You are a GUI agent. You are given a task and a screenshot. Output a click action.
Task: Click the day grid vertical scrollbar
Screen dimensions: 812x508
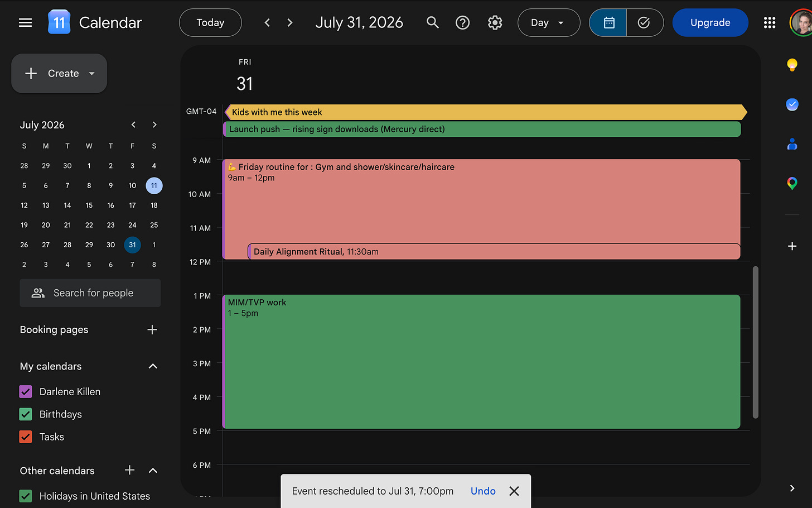coord(756,342)
